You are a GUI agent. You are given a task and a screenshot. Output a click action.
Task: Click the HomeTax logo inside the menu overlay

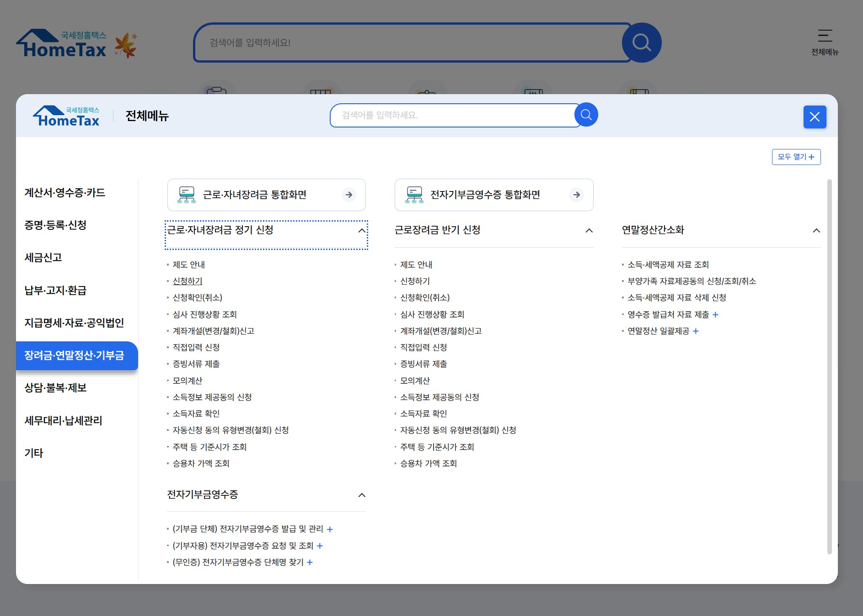click(x=66, y=115)
